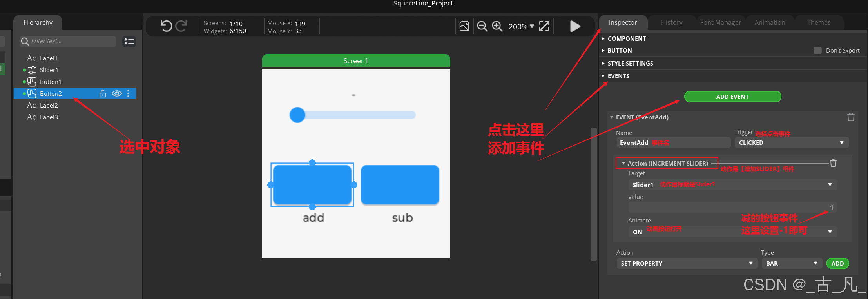Viewport: 868px width, 299px height.
Task: Select the sub button widget on canvas
Action: (400, 185)
